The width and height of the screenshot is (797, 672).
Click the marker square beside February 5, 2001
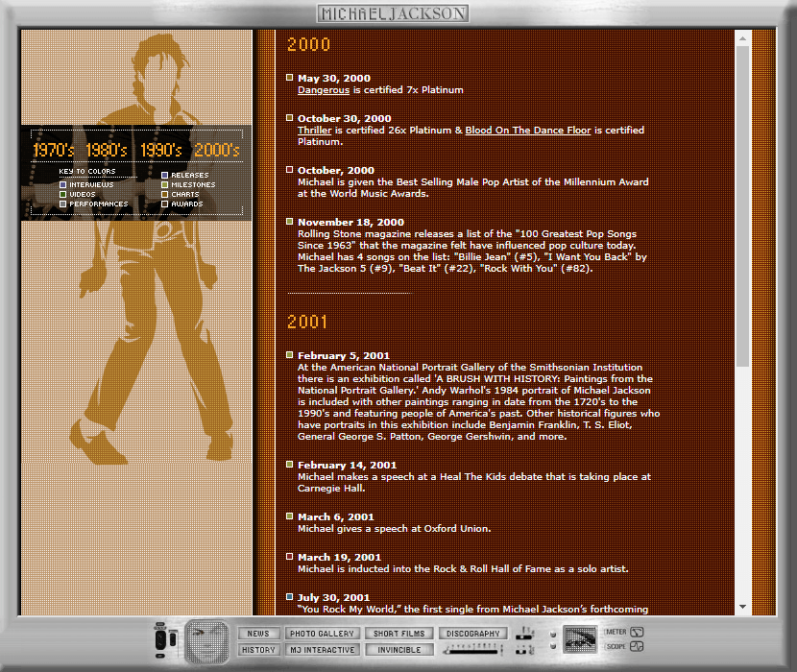pyautogui.click(x=290, y=355)
